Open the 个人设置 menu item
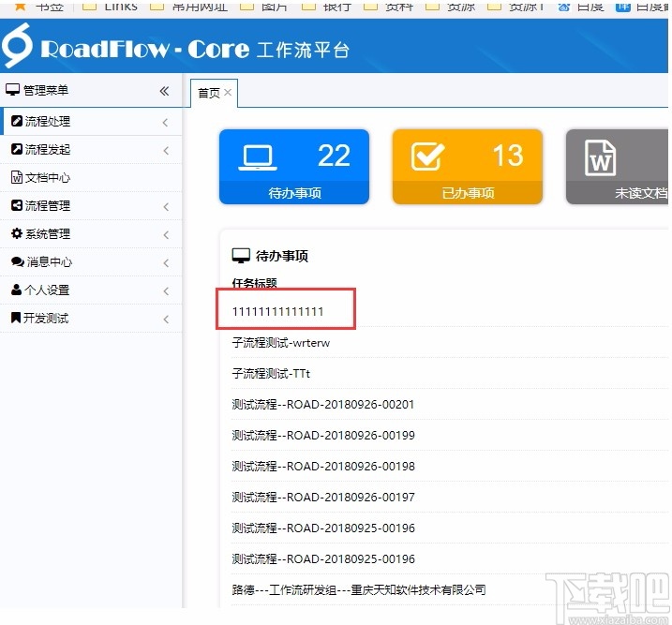 91,290
